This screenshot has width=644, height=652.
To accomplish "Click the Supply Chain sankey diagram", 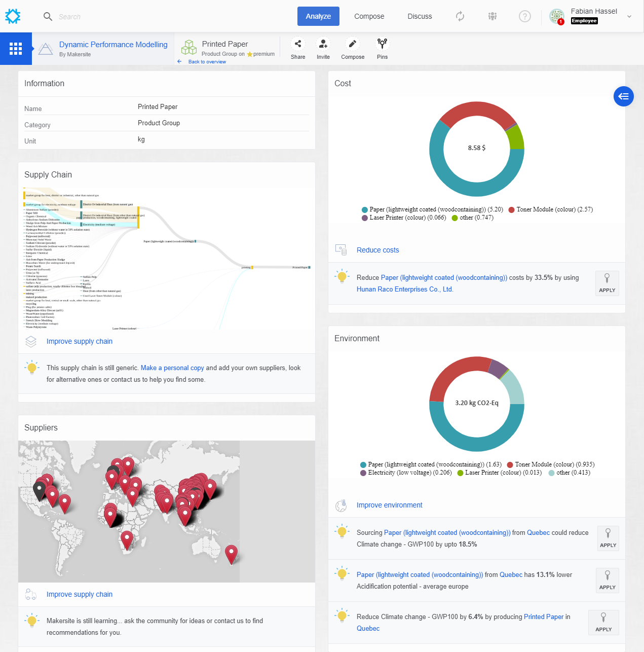I will [167, 259].
